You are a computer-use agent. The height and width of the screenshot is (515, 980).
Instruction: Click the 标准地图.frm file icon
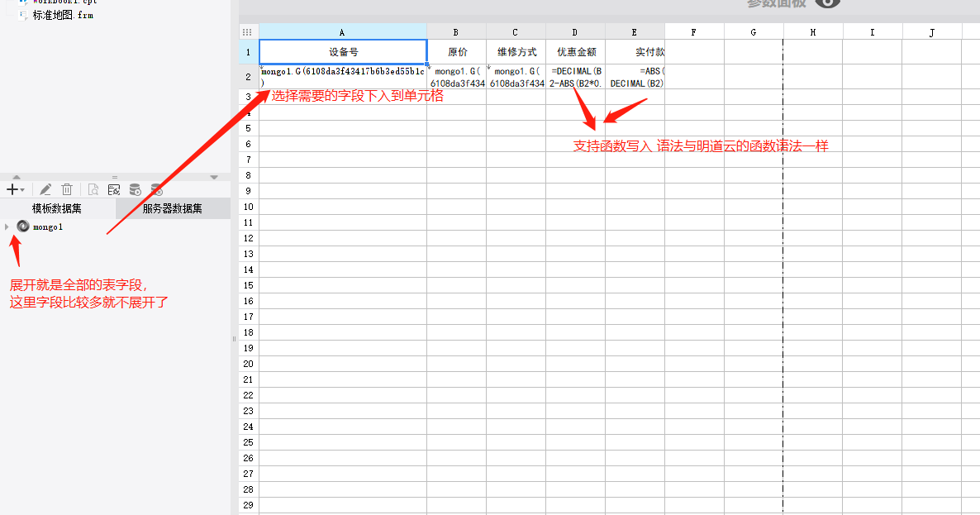[x=22, y=14]
